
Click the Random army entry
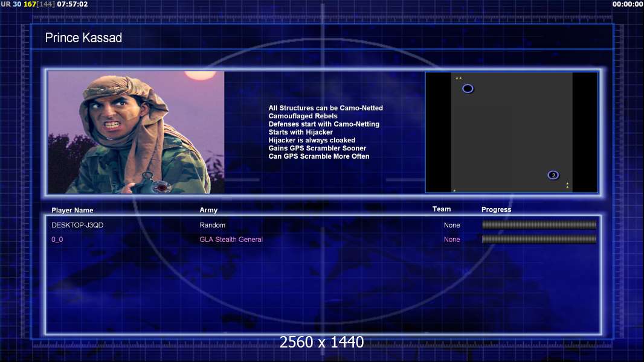point(212,225)
